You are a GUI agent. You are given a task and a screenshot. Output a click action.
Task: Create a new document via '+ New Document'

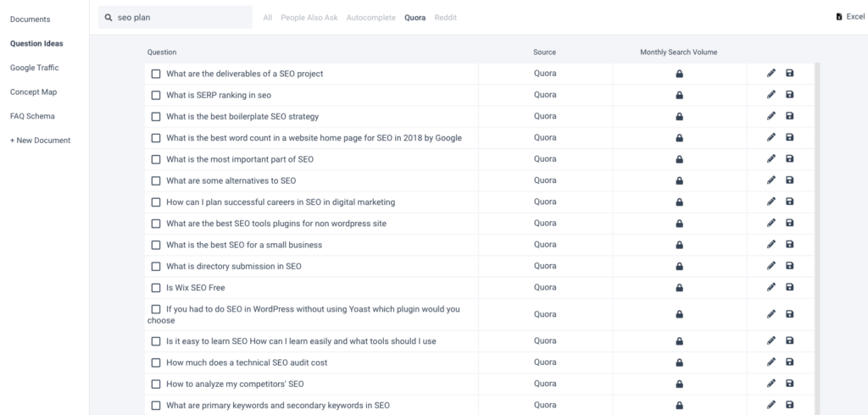41,141
